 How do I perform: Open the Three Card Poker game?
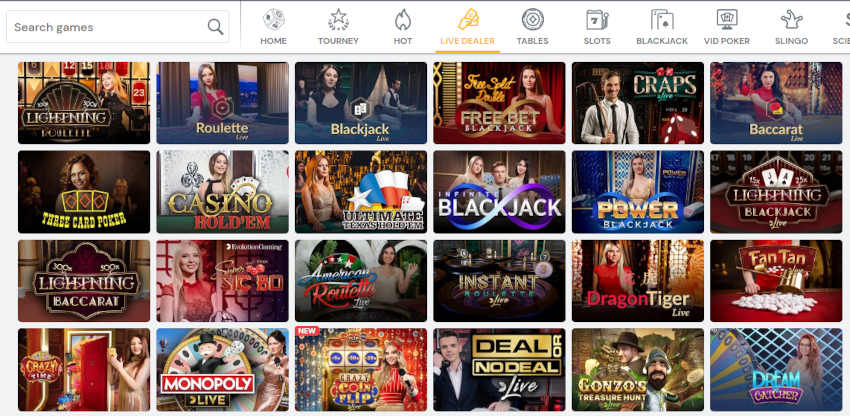pos(84,191)
